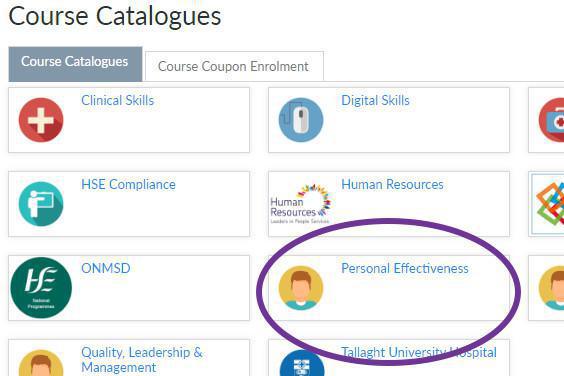
Task: Click the Human Resources logo image
Action: [301, 204]
